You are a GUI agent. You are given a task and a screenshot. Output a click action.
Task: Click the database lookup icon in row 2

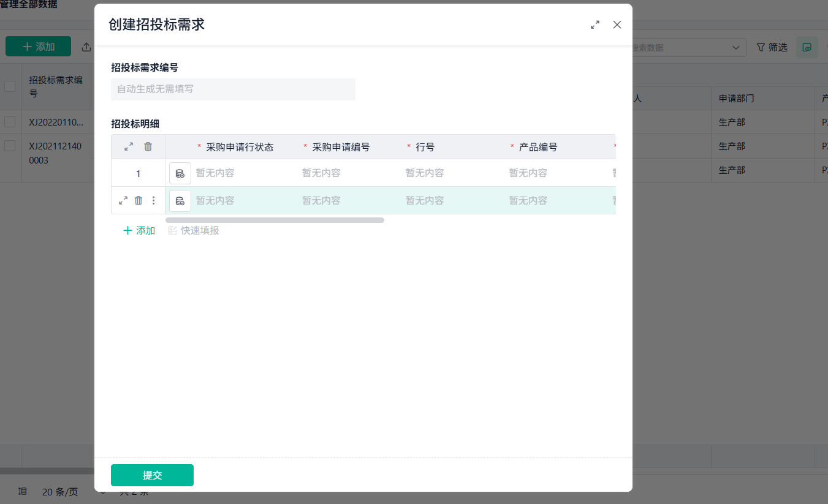[180, 200]
